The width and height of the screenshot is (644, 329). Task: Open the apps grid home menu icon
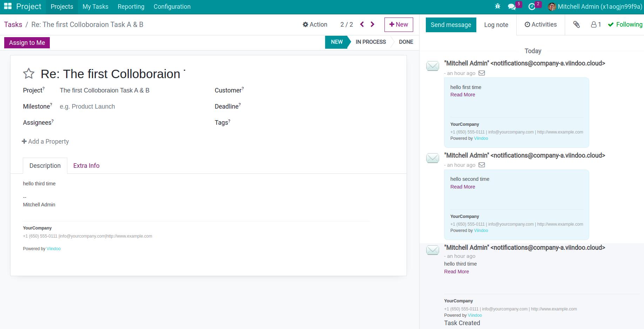tap(8, 6)
